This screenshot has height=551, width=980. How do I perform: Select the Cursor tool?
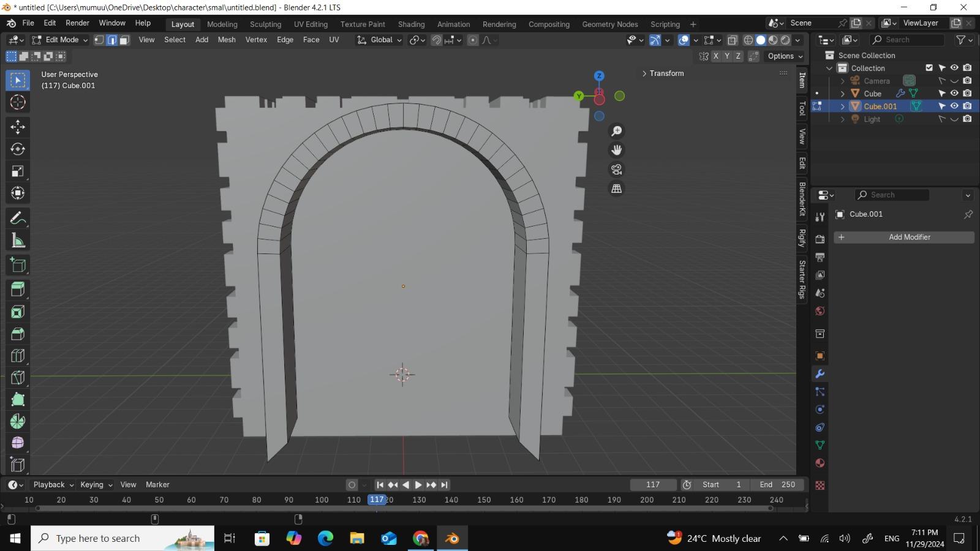(18, 102)
